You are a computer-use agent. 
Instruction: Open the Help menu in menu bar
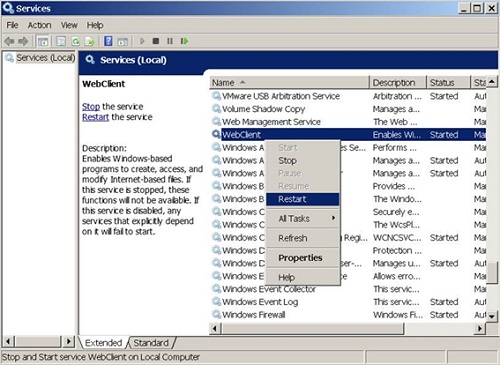click(x=95, y=25)
